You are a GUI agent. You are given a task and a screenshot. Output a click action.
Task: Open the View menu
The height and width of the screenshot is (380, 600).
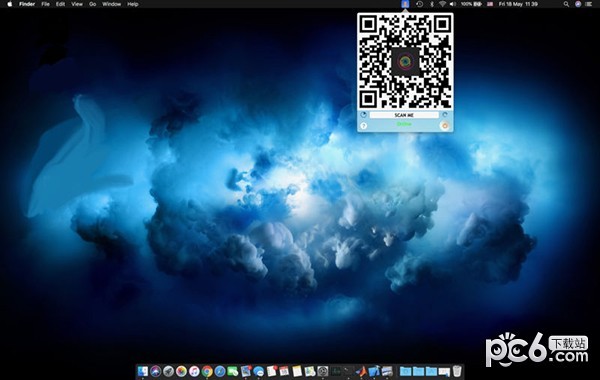[77, 4]
